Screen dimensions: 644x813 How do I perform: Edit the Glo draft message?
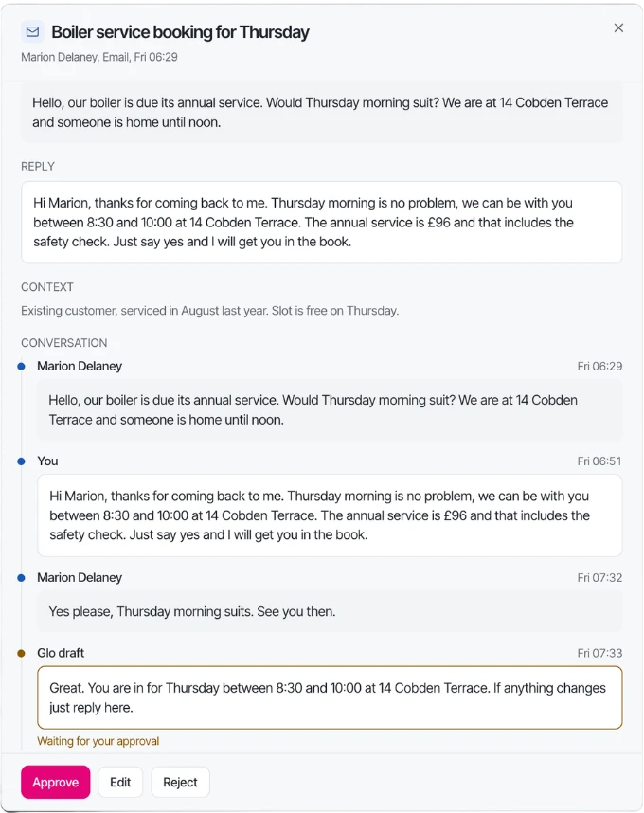tap(120, 782)
